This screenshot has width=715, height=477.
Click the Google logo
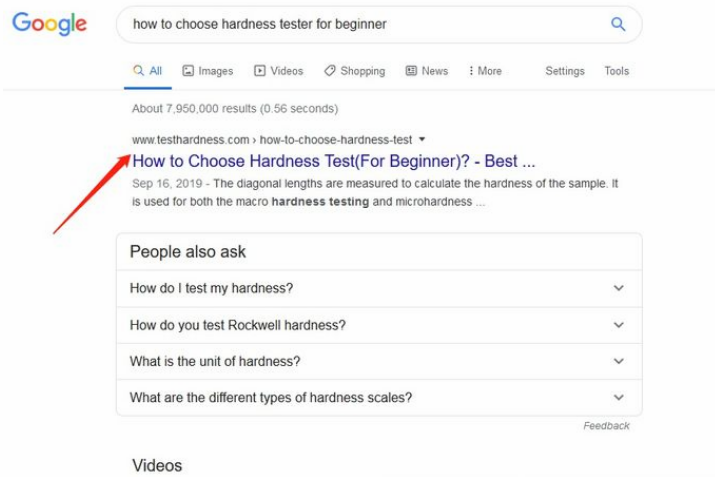tap(49, 24)
